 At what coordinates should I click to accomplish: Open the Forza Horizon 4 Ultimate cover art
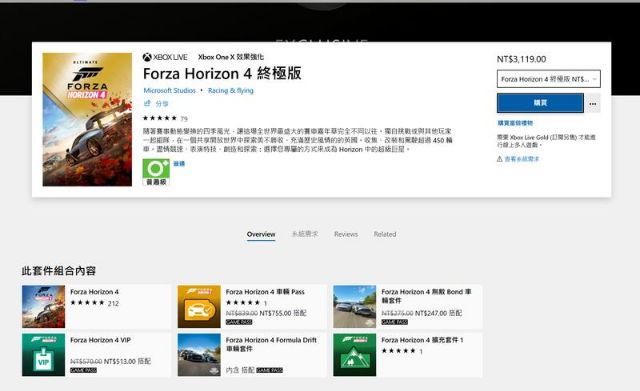(87, 120)
